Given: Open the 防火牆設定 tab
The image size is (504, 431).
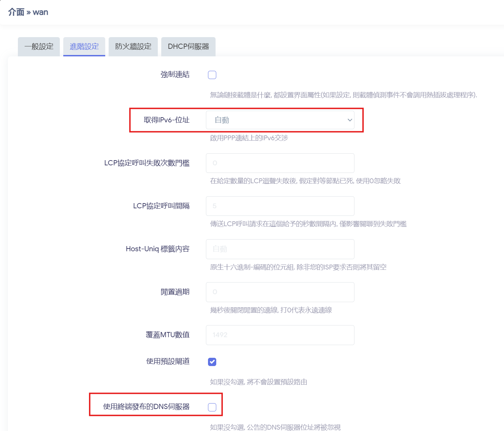Looking at the screenshot, I should 133,46.
